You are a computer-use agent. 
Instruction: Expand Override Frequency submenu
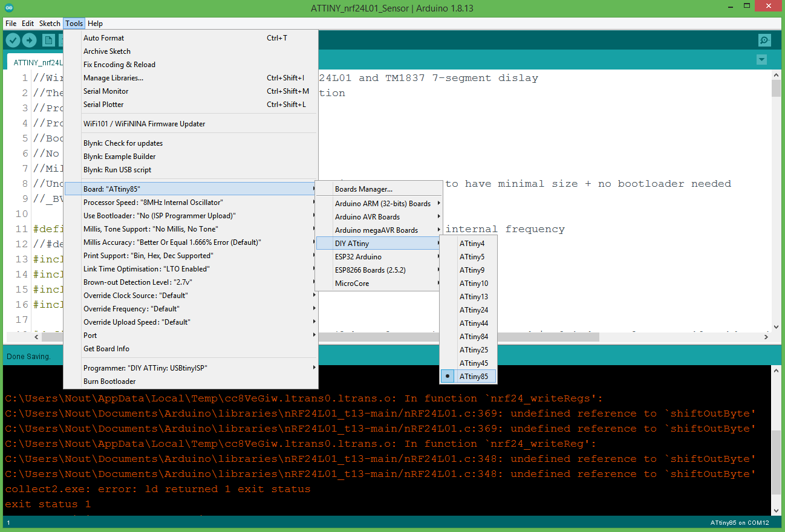[191, 309]
